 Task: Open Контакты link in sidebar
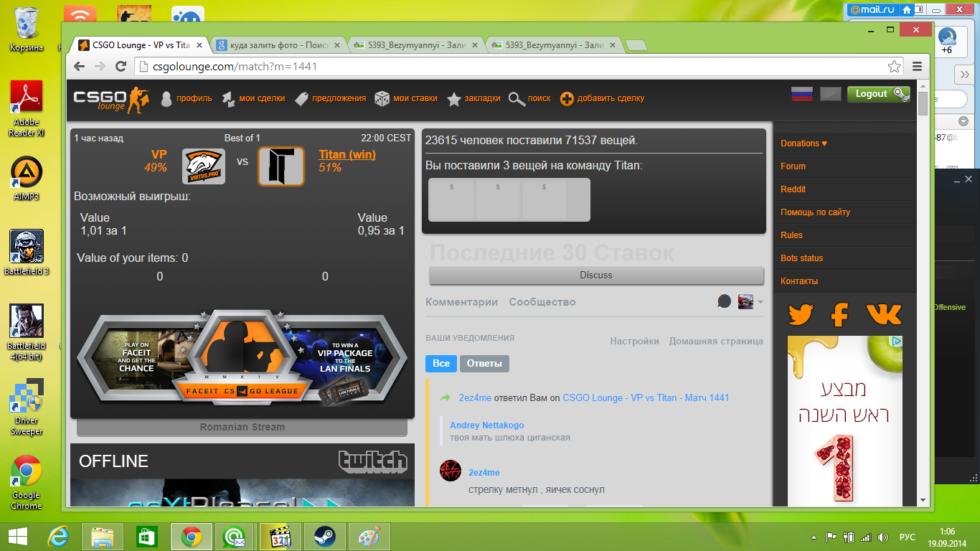(x=799, y=281)
